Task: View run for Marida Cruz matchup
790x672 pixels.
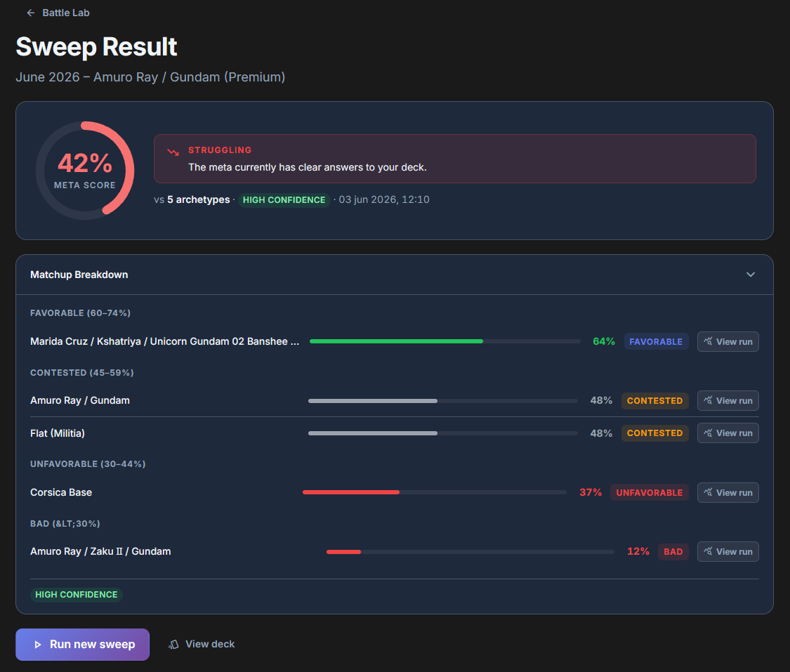Action: [x=728, y=341]
